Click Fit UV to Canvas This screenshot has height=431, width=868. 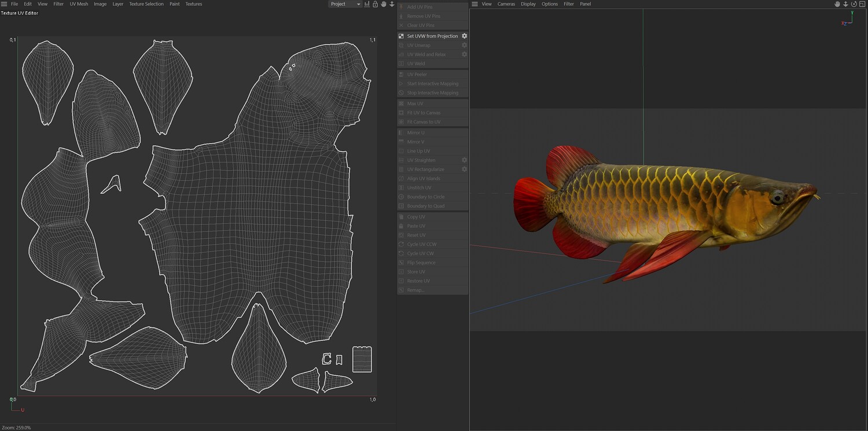click(433, 113)
